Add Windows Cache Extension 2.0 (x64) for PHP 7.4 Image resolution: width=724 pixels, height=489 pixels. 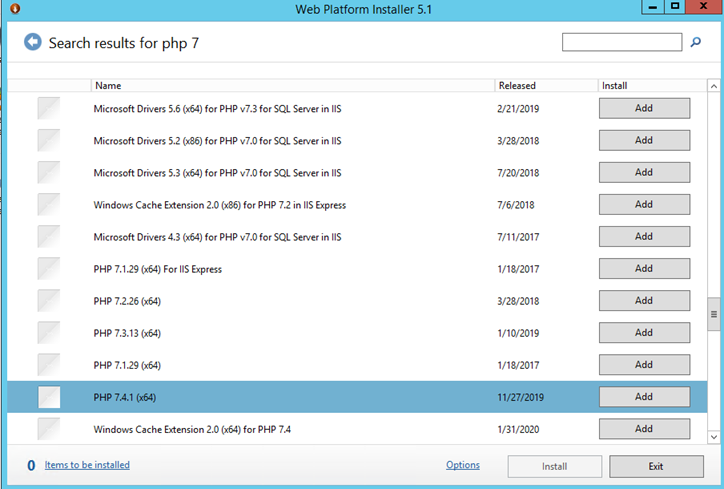tap(644, 429)
